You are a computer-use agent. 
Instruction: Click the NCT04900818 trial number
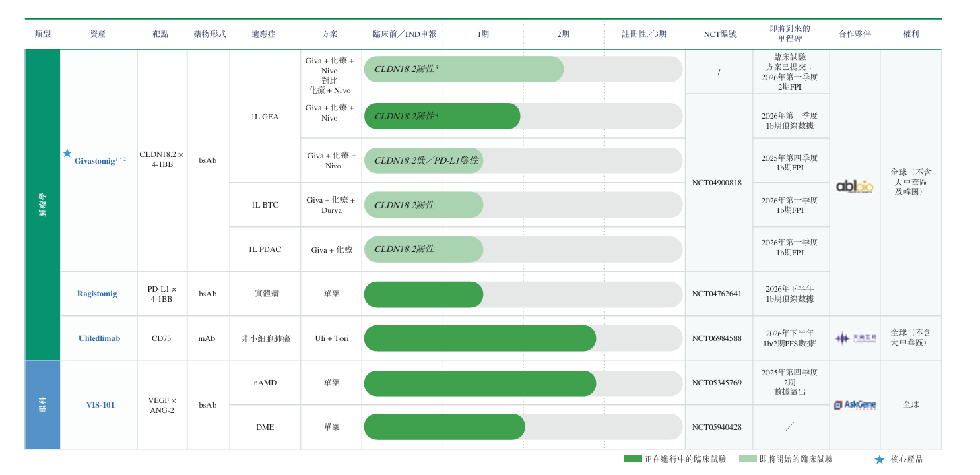click(x=717, y=183)
